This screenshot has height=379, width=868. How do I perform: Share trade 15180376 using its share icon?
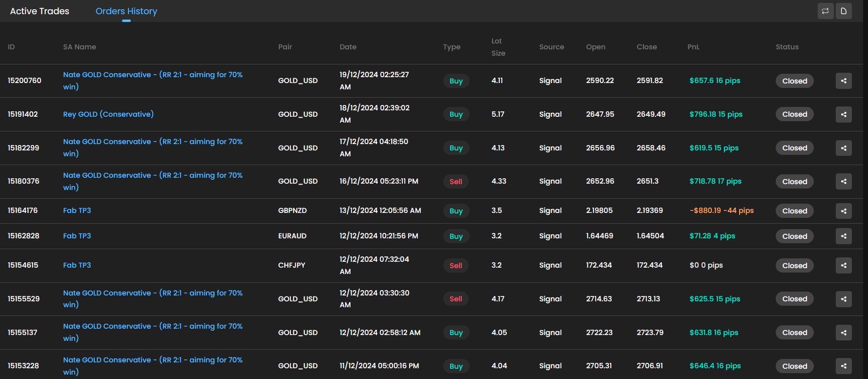click(x=844, y=182)
